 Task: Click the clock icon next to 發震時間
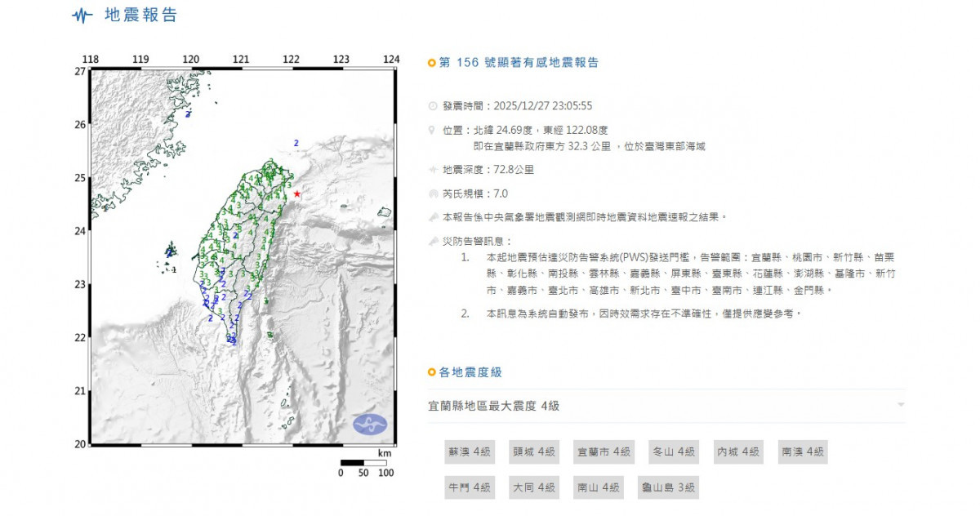click(432, 106)
